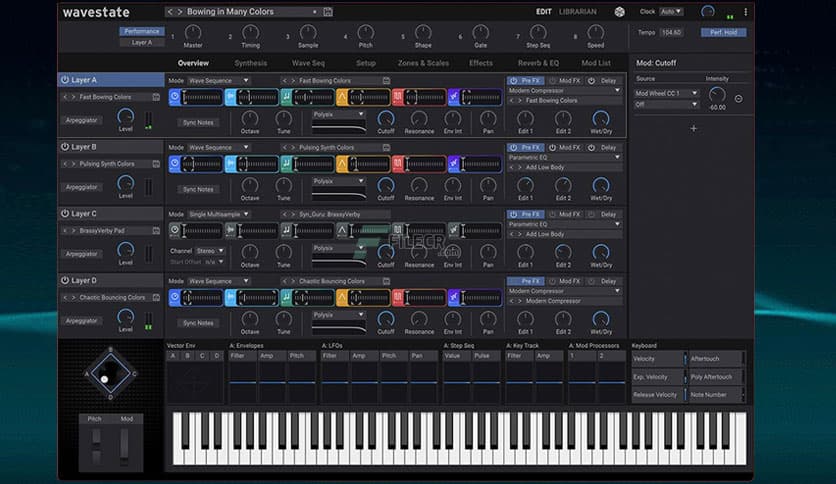The width and height of the screenshot is (836, 484).
Task: Open Layer A Modern Compressor effect dropdown
Action: tap(564, 91)
